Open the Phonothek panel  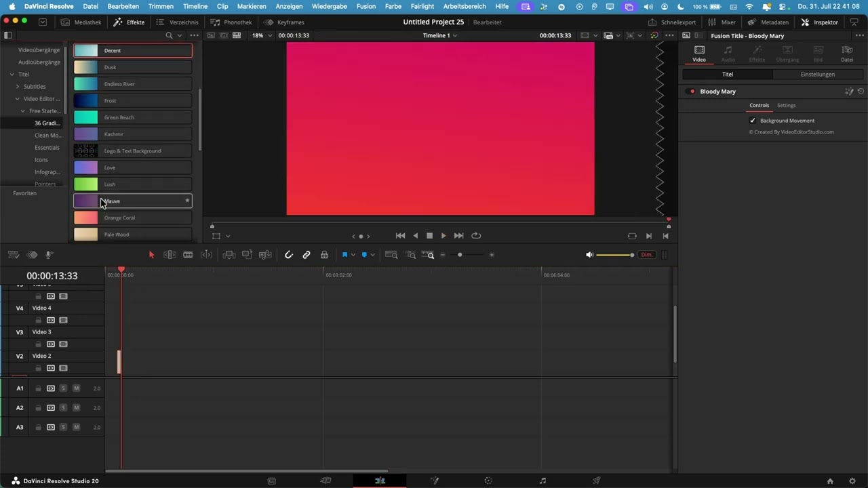tap(231, 22)
